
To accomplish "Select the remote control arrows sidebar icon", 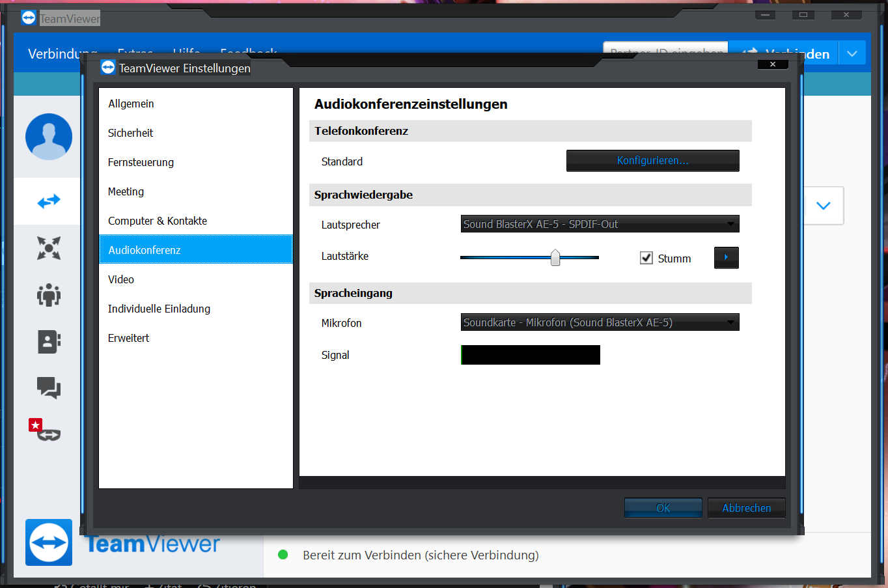I will point(49,201).
